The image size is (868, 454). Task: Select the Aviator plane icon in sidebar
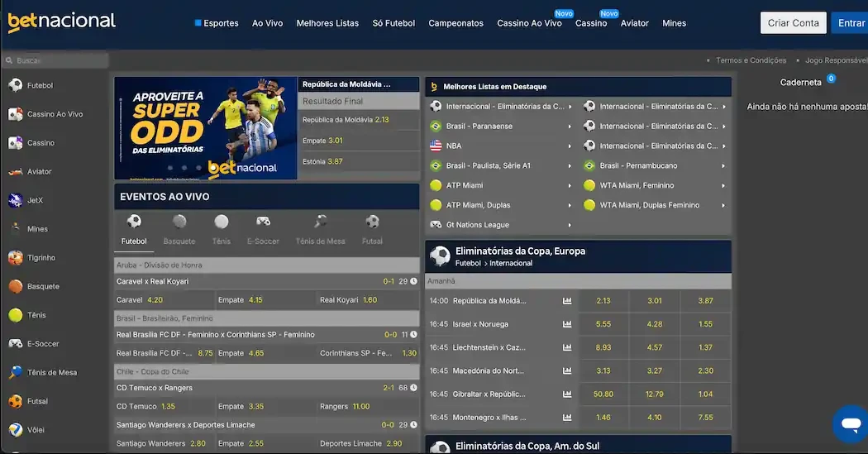point(15,171)
